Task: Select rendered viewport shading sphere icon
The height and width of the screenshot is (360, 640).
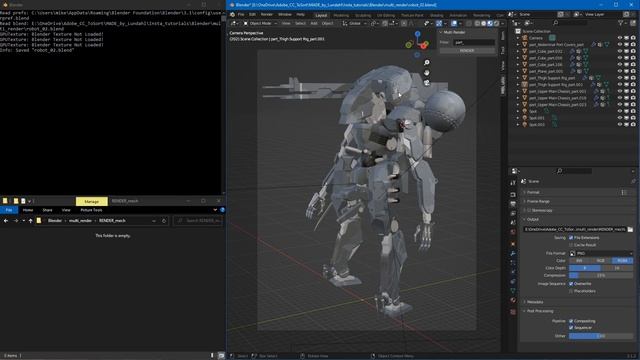Action: (x=496, y=24)
